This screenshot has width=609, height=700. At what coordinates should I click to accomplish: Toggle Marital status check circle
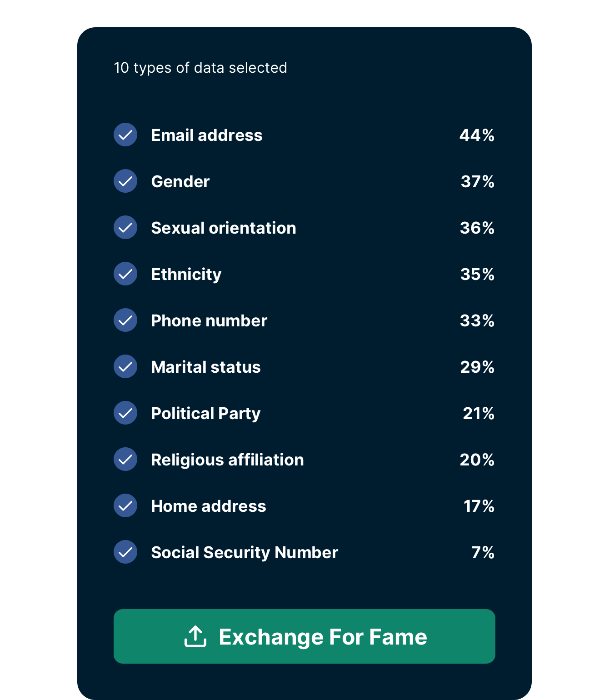(125, 366)
